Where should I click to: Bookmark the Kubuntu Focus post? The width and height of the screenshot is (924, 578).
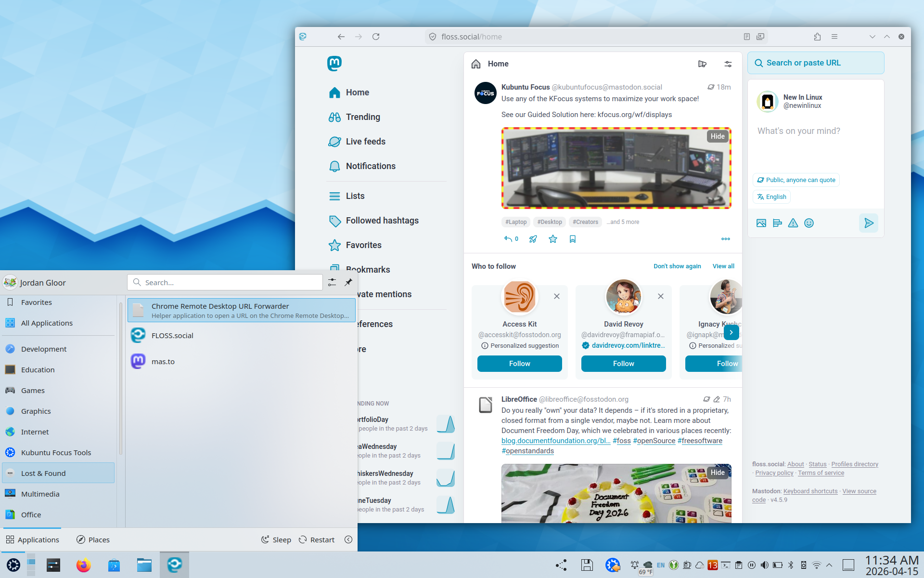pos(572,239)
